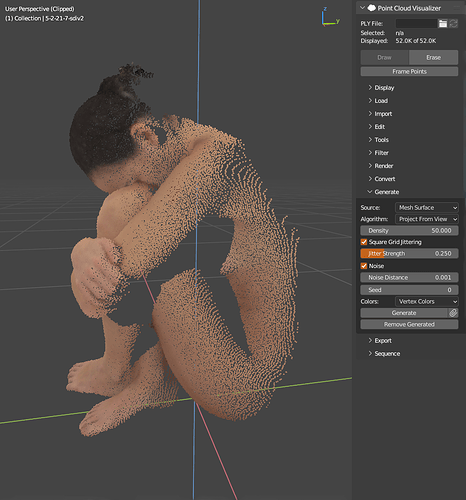
Task: Click the viewport axis orientation gizmo
Action: click(x=330, y=18)
